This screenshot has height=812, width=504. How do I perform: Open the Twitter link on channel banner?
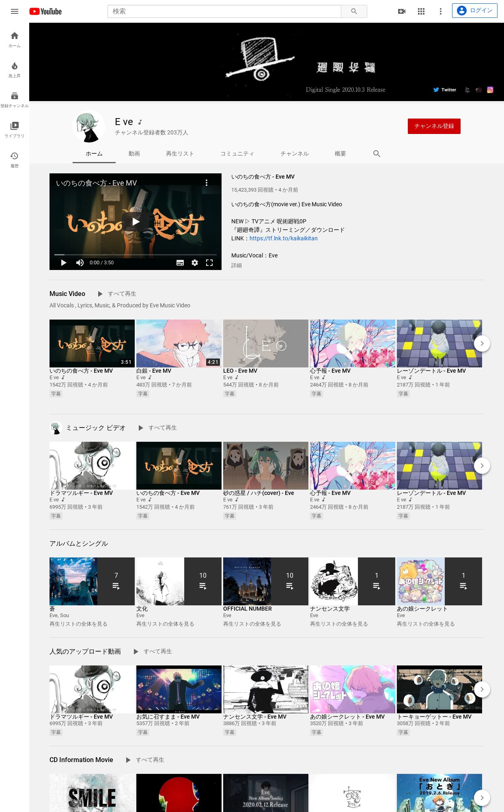coord(445,90)
